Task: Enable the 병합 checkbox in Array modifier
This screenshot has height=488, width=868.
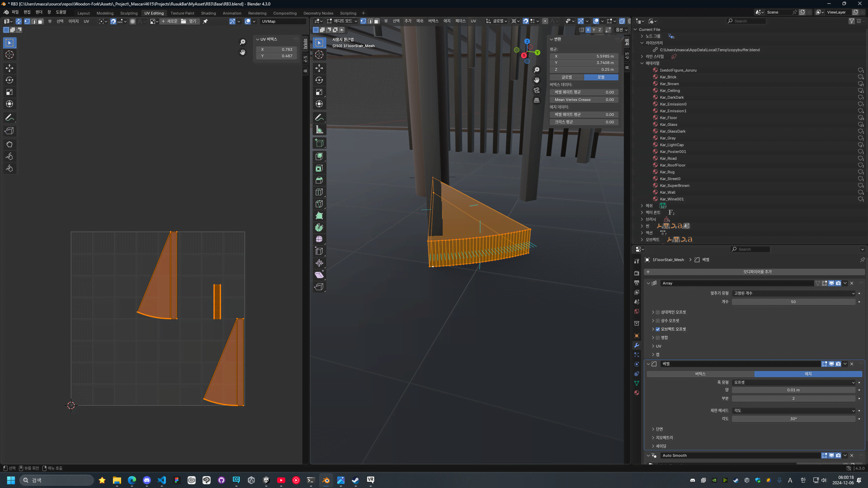Action: coord(658,338)
